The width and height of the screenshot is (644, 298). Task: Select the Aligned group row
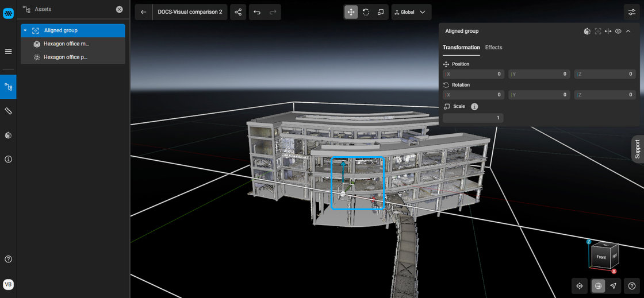[73, 30]
